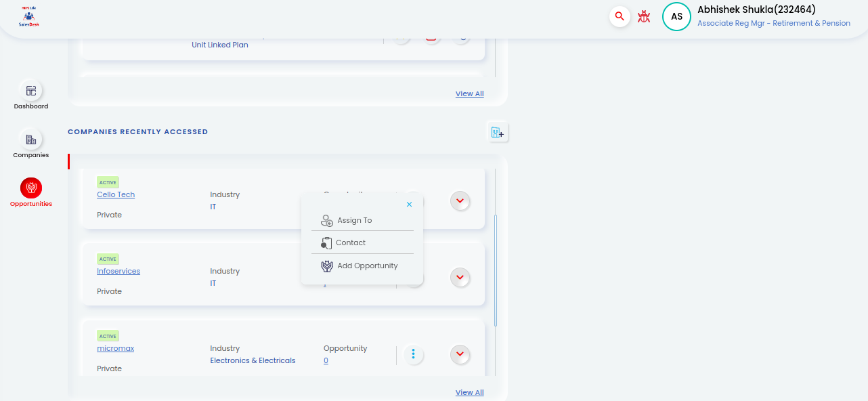868x401 pixels.
Task: Click Electronics & Electricals industry value
Action: [253, 360]
